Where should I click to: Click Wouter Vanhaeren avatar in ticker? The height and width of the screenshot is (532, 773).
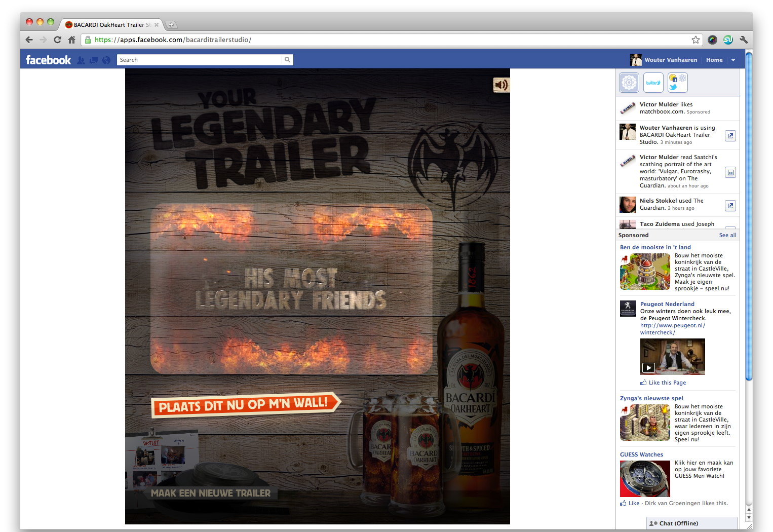627,132
